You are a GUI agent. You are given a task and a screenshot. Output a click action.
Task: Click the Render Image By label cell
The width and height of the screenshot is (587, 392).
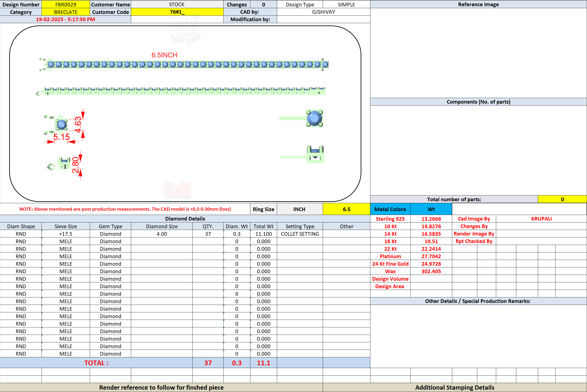474,234
